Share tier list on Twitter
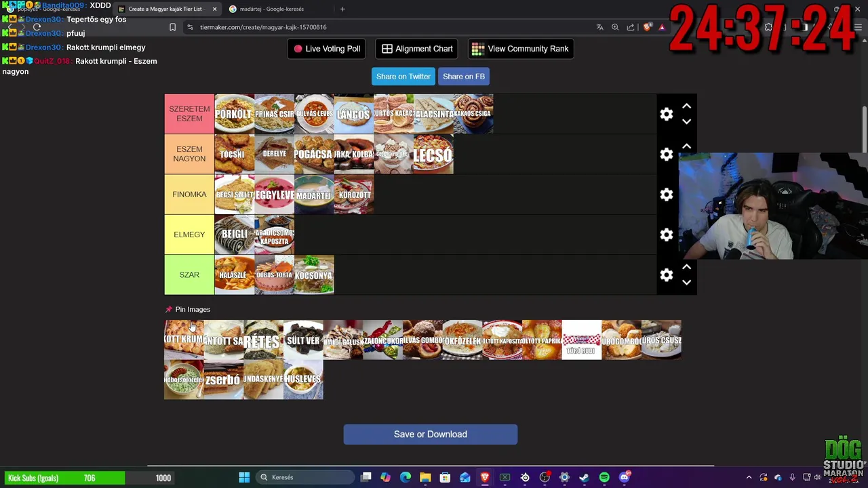868x488 pixels. 403,77
